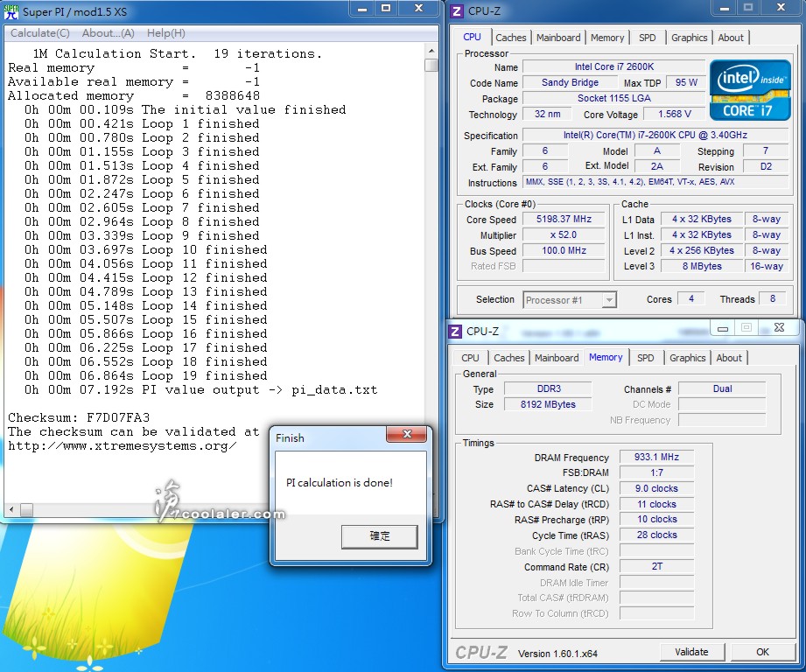Screen dimensions: 806x672
Task: Click the "Checksum: F7D07FA3" line in Super PI
Action: pos(79,417)
